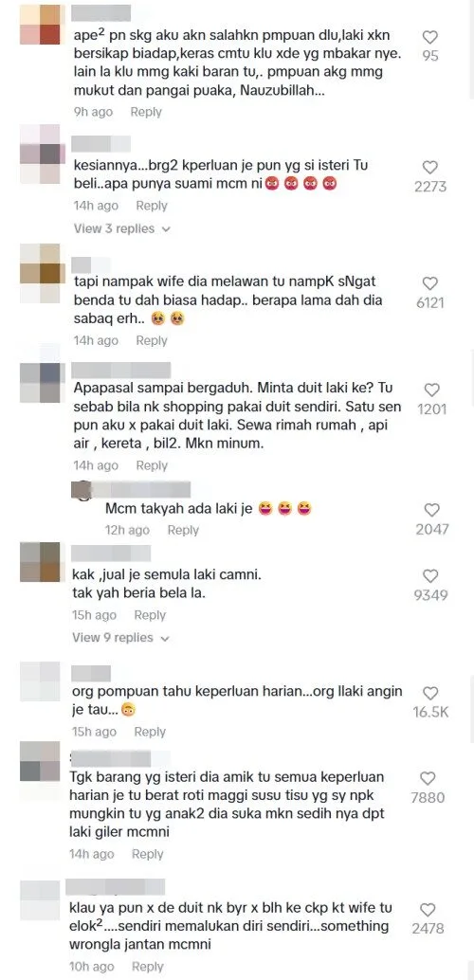Like the comment with 16.5K likes

430,693
